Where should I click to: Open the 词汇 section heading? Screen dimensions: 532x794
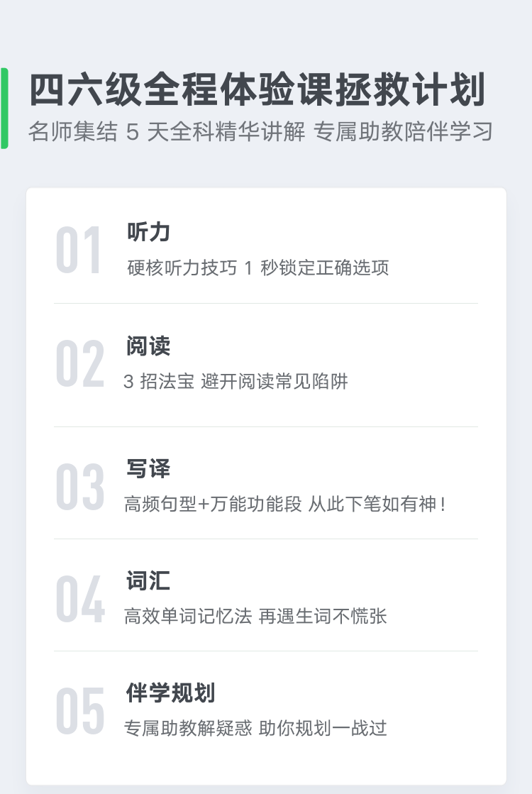click(x=148, y=581)
